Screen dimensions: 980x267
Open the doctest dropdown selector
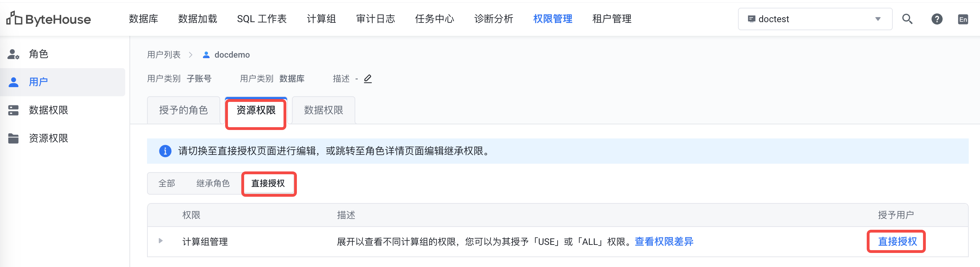pyautogui.click(x=815, y=19)
